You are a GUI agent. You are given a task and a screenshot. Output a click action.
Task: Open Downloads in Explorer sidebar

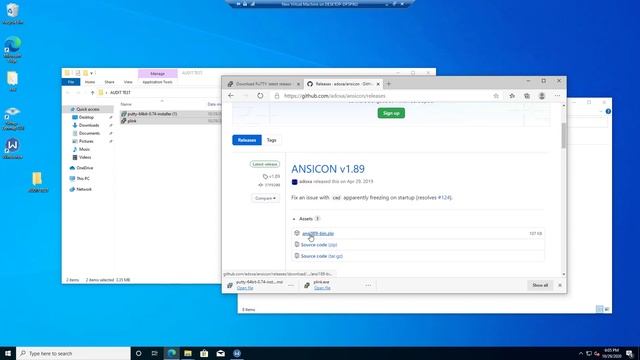click(89, 125)
